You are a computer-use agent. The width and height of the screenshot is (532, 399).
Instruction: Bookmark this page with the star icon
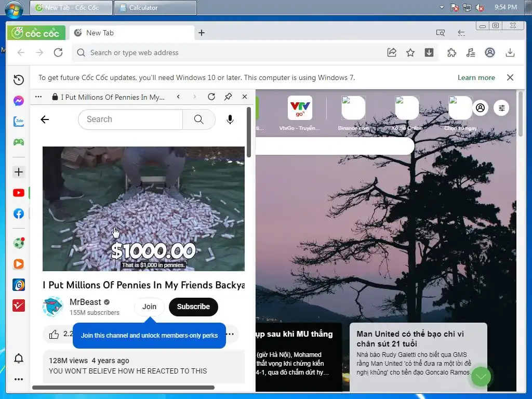410,52
